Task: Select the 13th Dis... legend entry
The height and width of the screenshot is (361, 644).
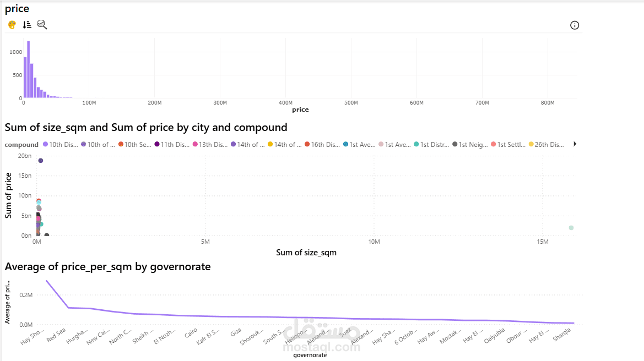Action: click(x=210, y=145)
